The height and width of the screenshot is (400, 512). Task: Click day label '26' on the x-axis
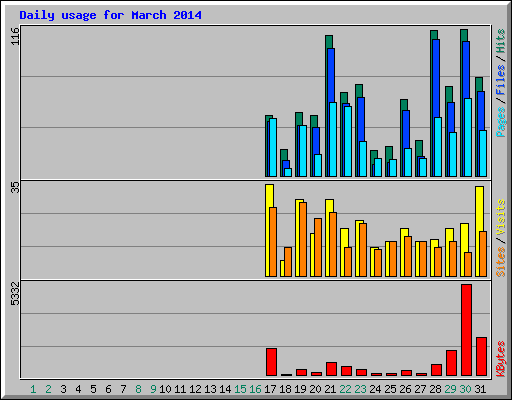coord(405,389)
